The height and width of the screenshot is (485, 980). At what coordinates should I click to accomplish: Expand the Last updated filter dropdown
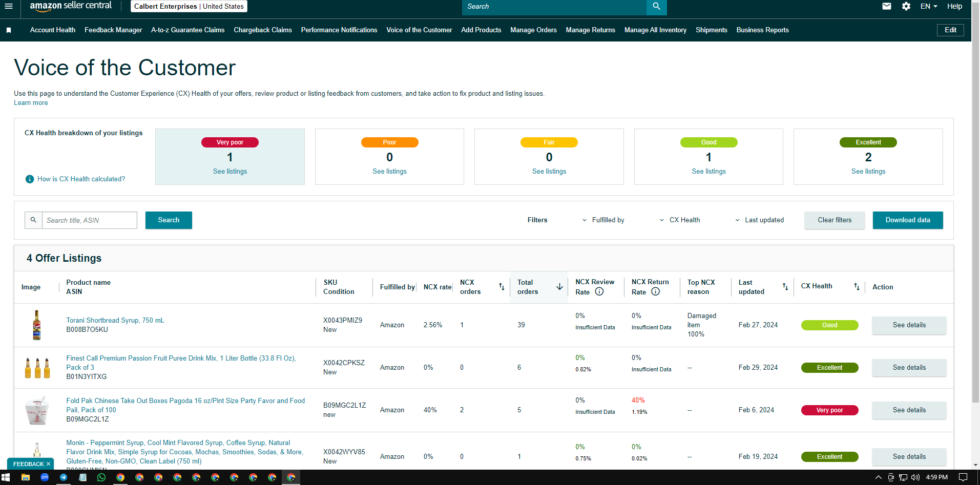coord(759,220)
